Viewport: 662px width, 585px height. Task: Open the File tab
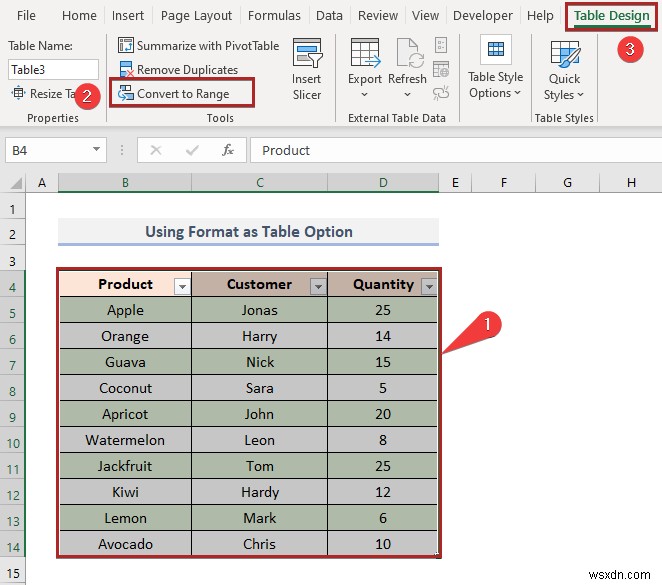point(26,16)
